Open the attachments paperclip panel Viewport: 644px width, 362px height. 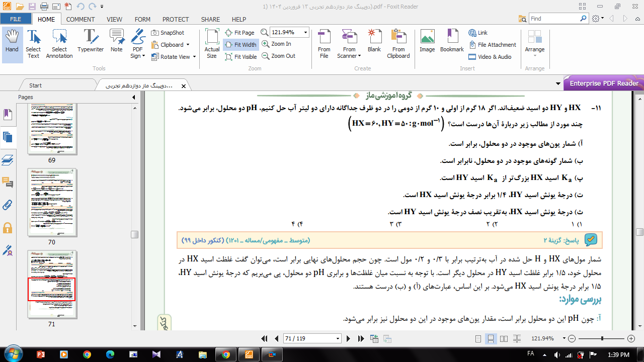pos(8,205)
